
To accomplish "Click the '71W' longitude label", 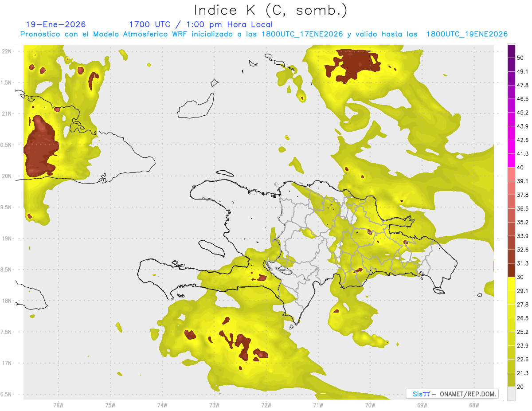I will coord(318,405).
